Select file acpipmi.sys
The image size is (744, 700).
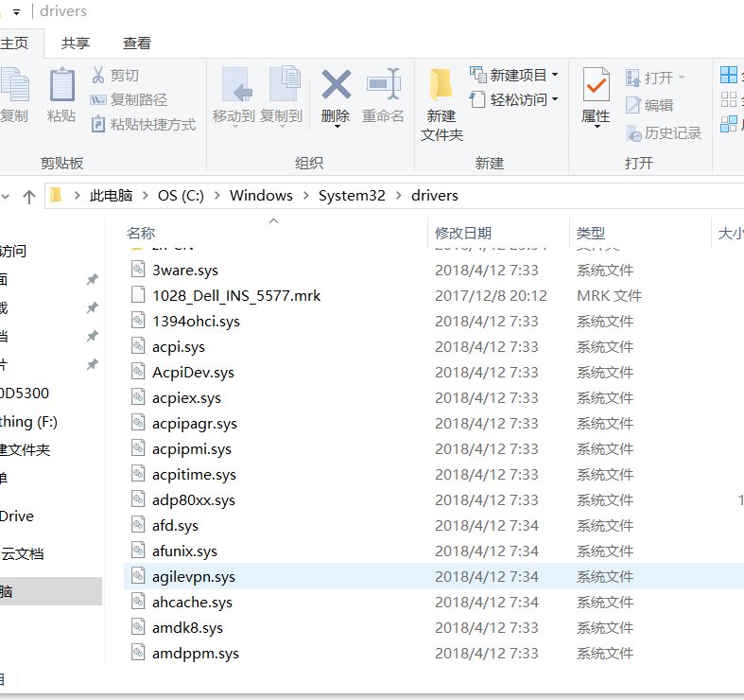point(192,449)
